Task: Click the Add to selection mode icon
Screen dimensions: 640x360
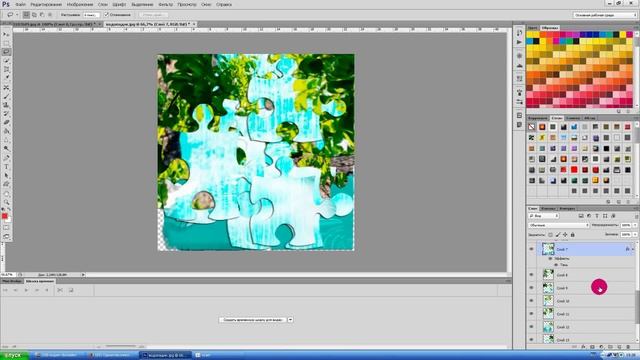Action: pos(34,15)
